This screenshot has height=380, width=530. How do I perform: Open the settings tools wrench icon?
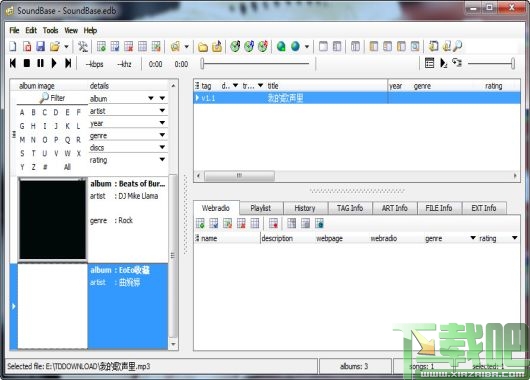(x=83, y=46)
